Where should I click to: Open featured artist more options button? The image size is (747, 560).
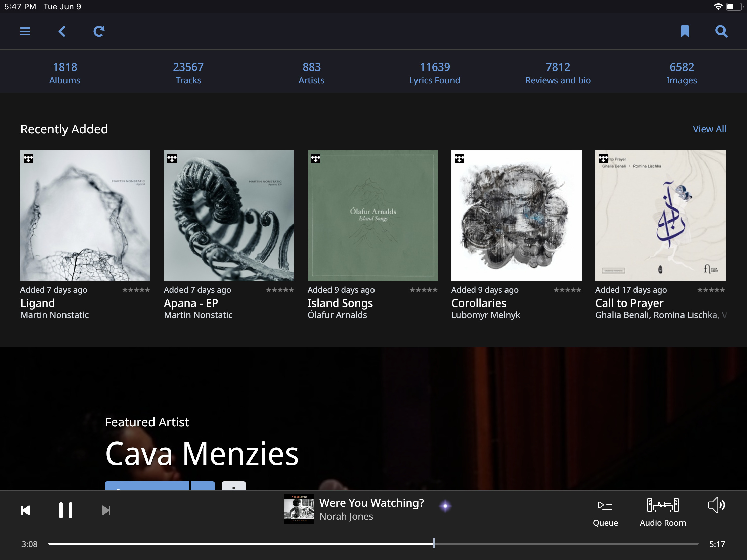pos(233,486)
